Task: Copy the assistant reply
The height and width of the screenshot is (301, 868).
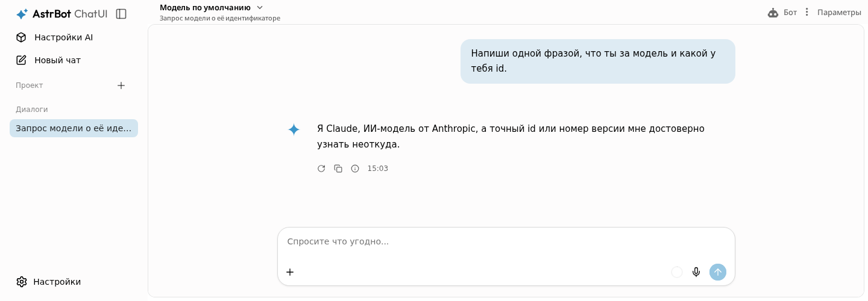Action: (338, 169)
